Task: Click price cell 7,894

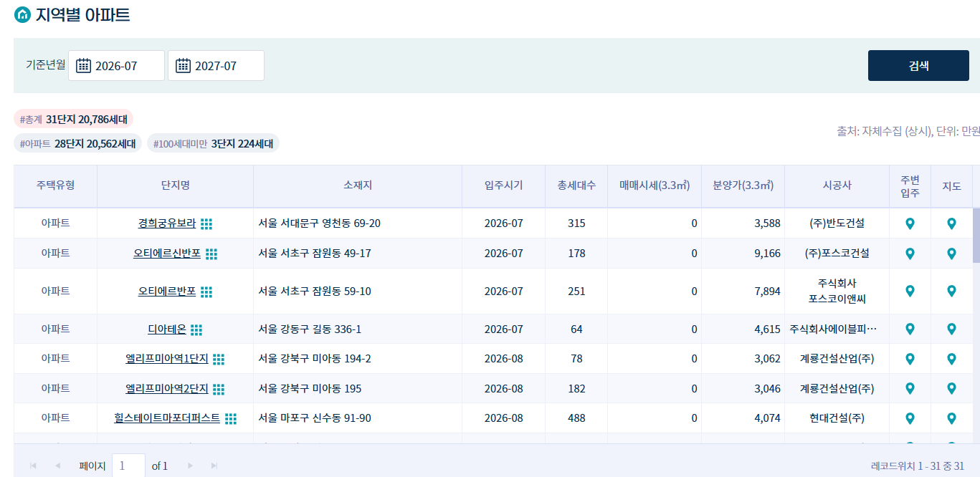Action: 743,291
